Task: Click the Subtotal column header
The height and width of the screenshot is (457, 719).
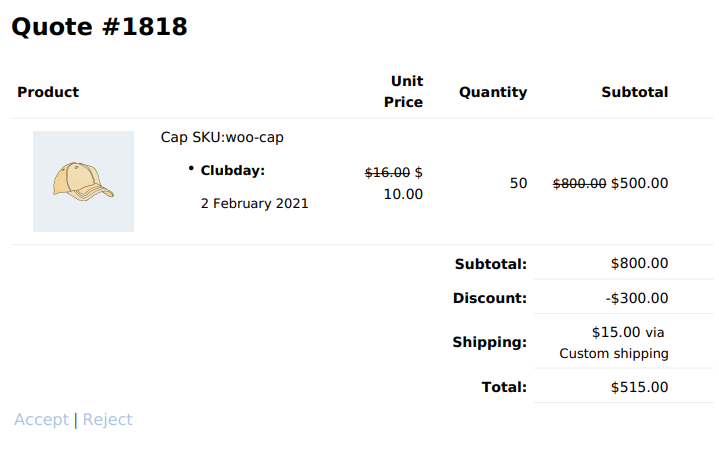Action: click(635, 92)
